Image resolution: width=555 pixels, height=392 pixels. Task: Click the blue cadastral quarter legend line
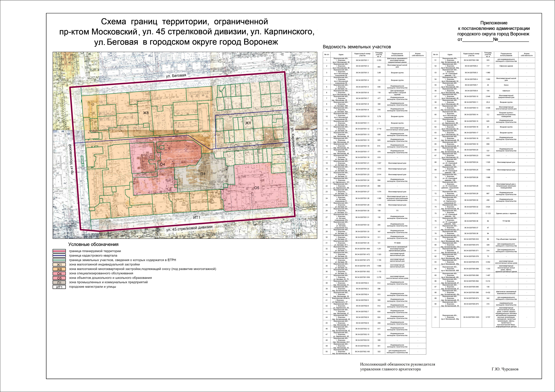tap(59, 256)
